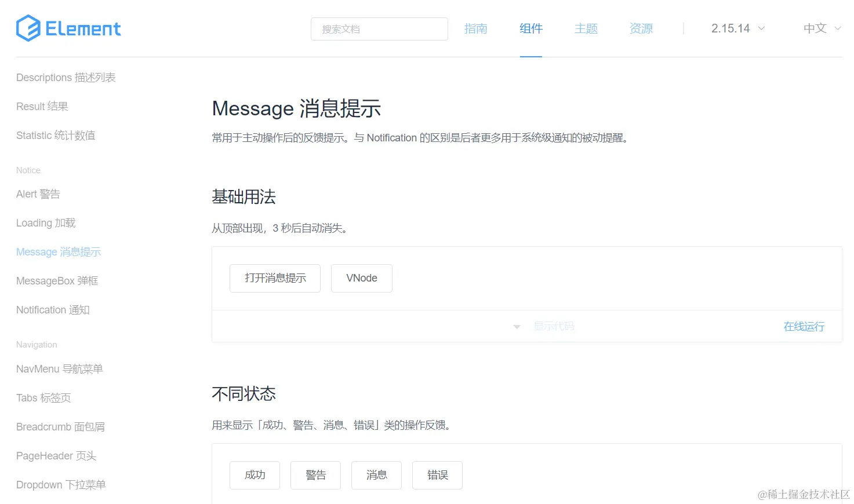Click the Notice group label
Image resolution: width=854 pixels, height=504 pixels.
[28, 170]
